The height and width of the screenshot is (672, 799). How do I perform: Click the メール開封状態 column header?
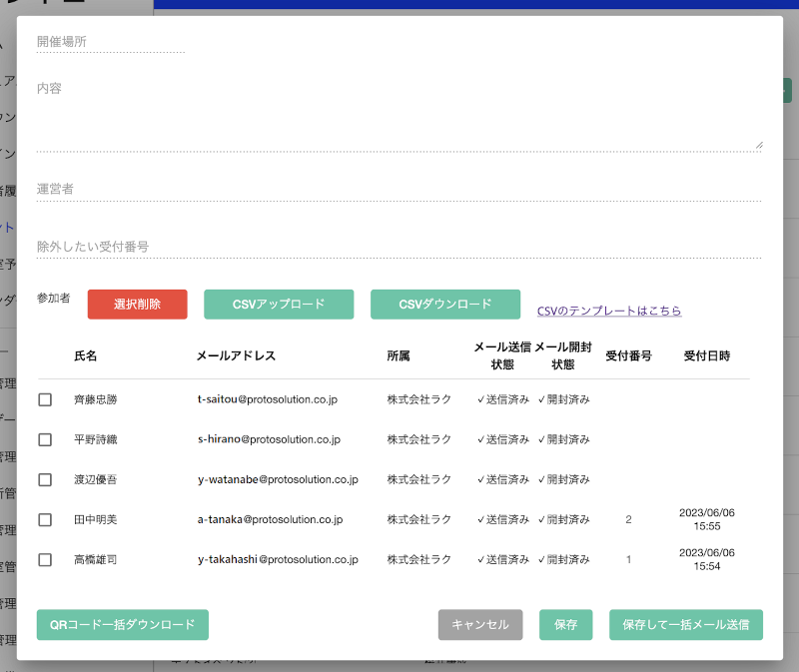click(x=563, y=355)
